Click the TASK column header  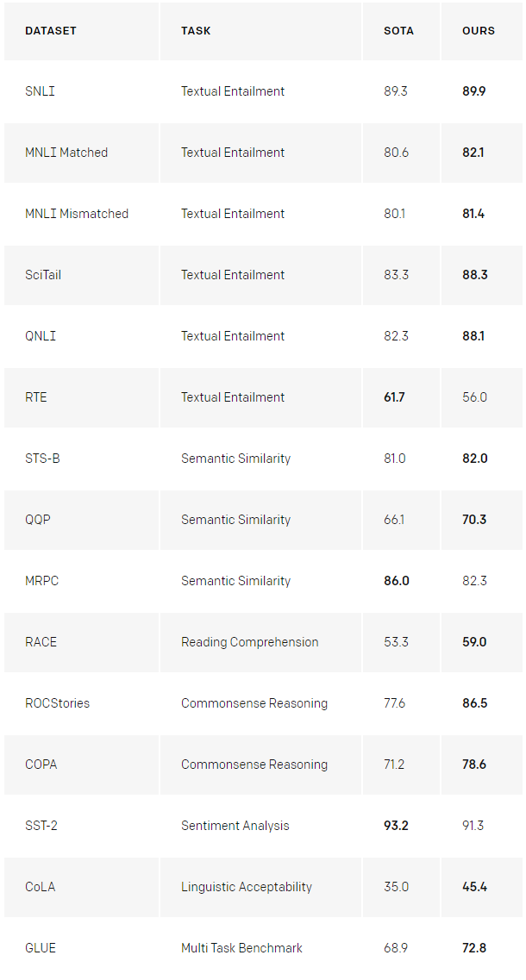pyautogui.click(x=196, y=31)
